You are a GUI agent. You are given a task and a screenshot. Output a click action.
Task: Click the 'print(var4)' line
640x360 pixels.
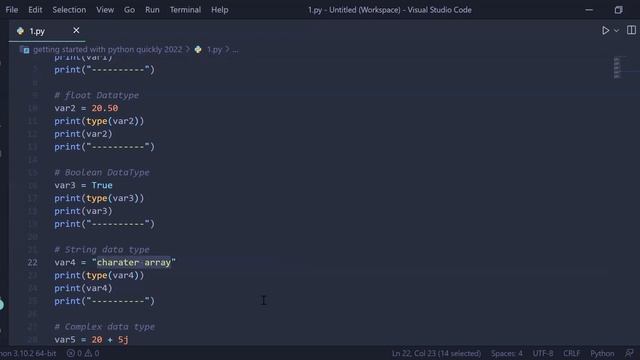click(x=83, y=288)
